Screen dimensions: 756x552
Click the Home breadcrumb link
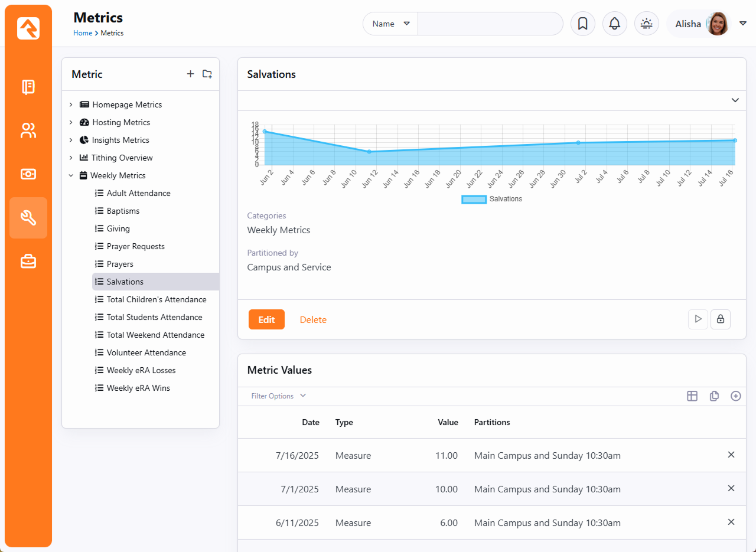83,33
